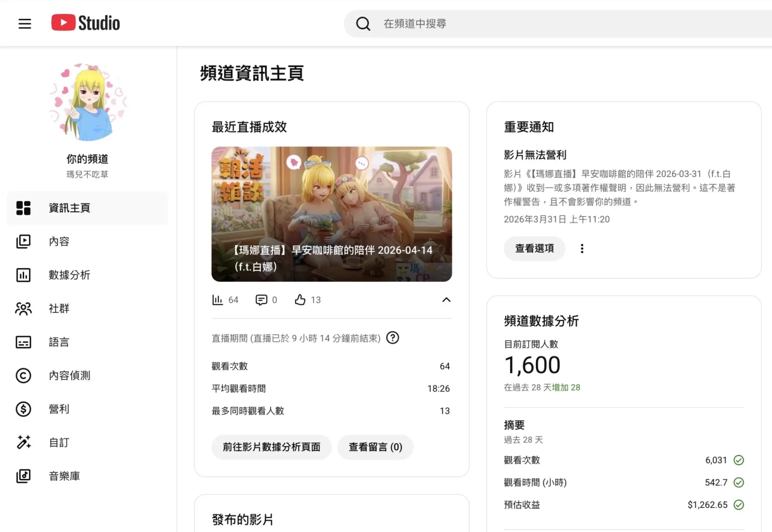Open the 內容 sidebar section
Viewport: 772px width, 532px height.
(x=88, y=241)
